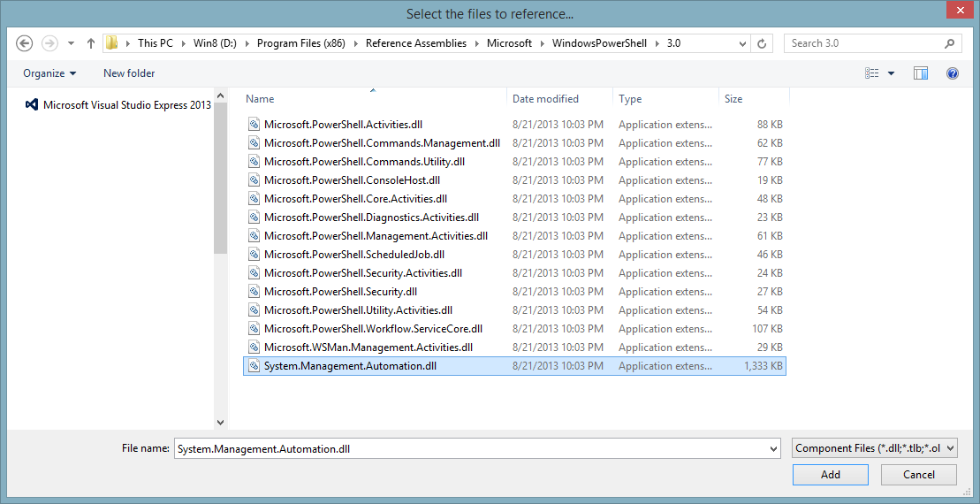Open the File name dropdown arrow
The height and width of the screenshot is (504, 980).
pyautogui.click(x=774, y=448)
